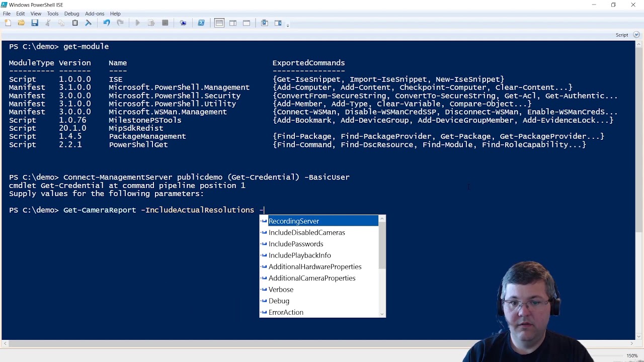
Task: Run selection toolbar icon
Action: tap(151, 23)
